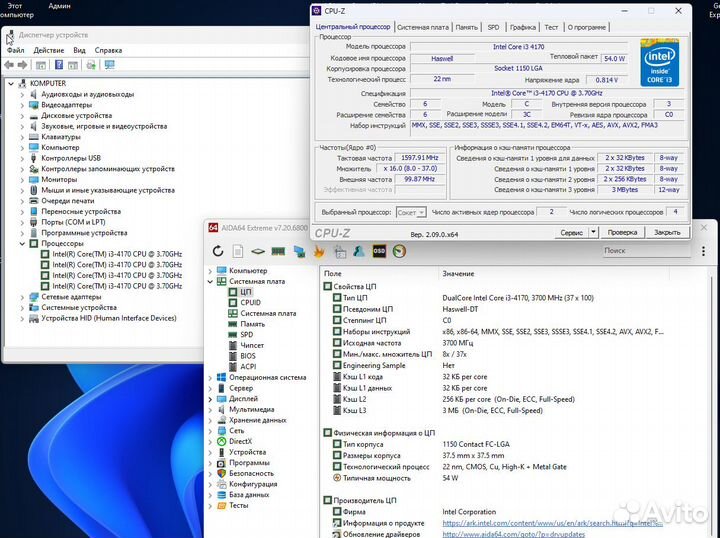Switch to 'Тест' tab in CPU-Z
The width and height of the screenshot is (720, 538).
(x=551, y=28)
